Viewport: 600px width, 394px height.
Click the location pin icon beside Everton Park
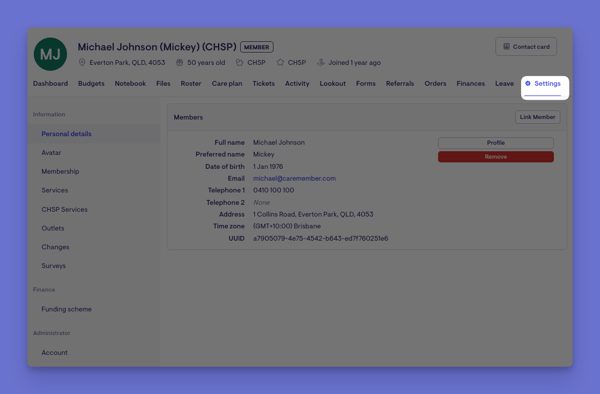(82, 62)
